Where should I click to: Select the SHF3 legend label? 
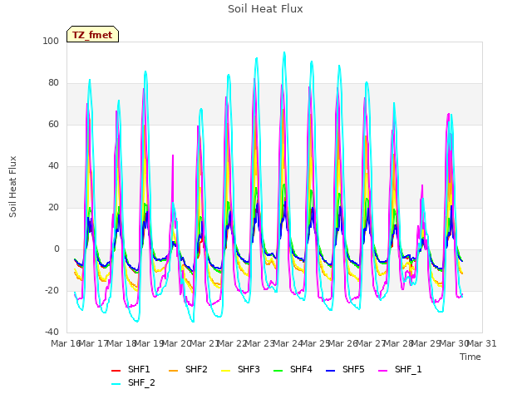click(249, 369)
